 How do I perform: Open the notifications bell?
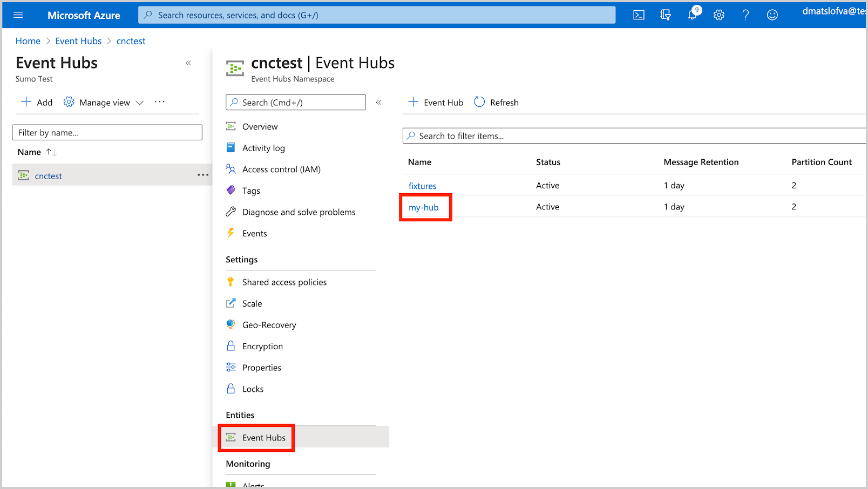point(692,15)
